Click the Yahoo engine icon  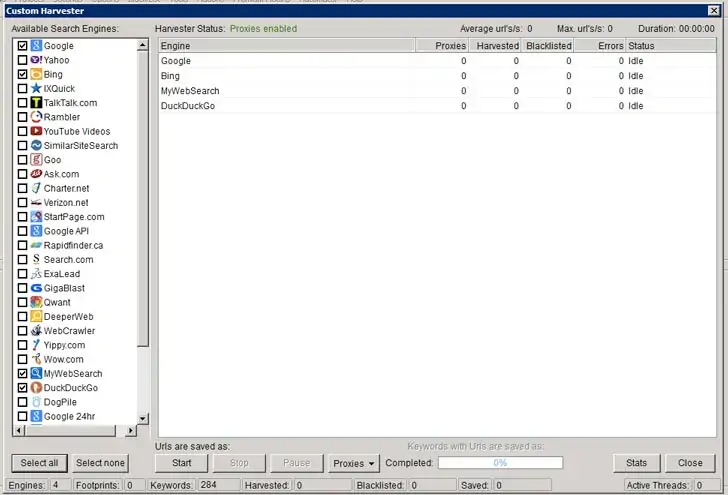pos(36,60)
